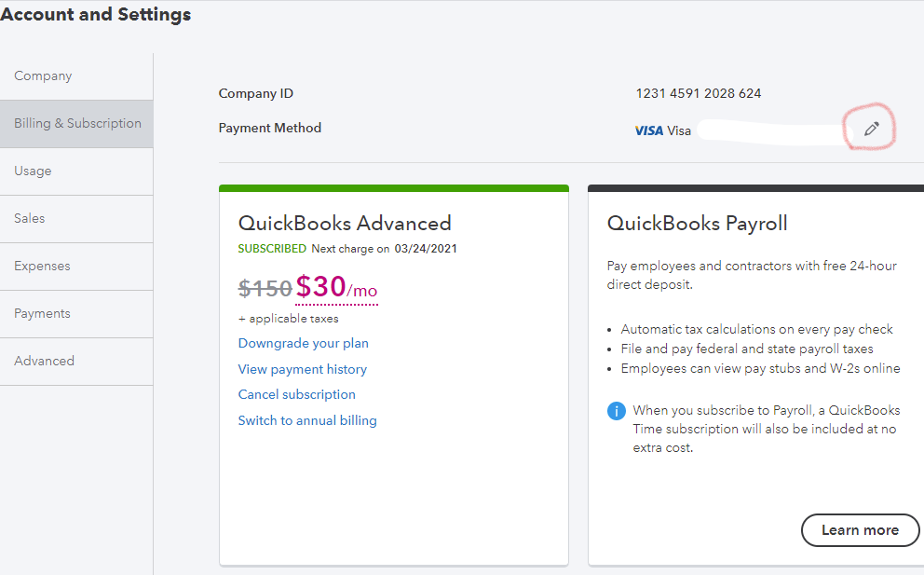This screenshot has width=924, height=575.
Task: Click the struck-through $150 price
Action: pyautogui.click(x=265, y=288)
